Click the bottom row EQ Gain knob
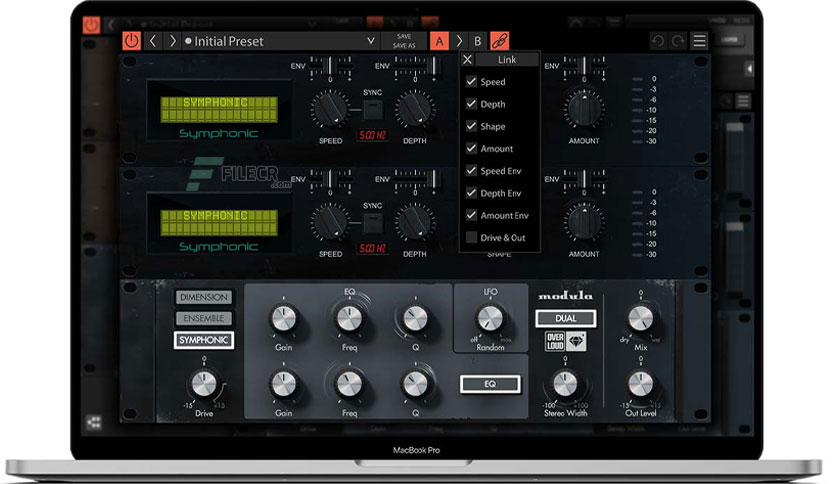Viewport: 836px width, 484px height. coord(284,384)
